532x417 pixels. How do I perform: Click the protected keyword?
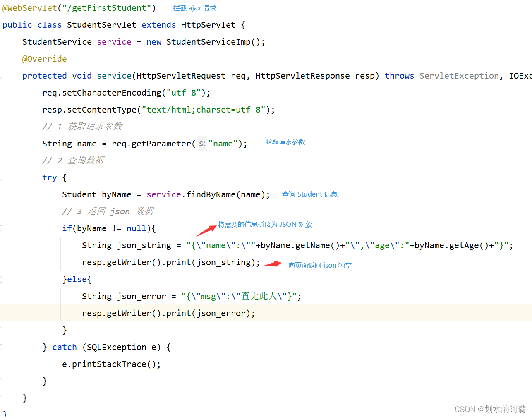[45, 76]
